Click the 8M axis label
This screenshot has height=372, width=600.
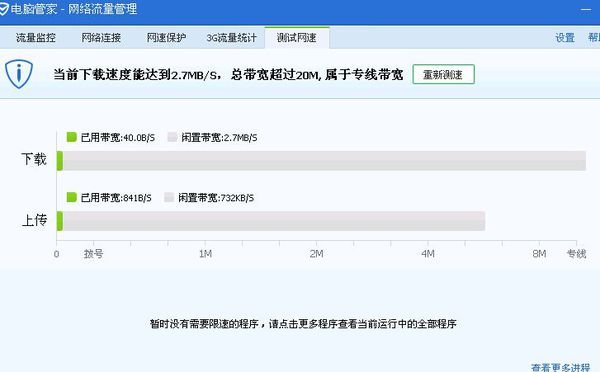(x=539, y=254)
